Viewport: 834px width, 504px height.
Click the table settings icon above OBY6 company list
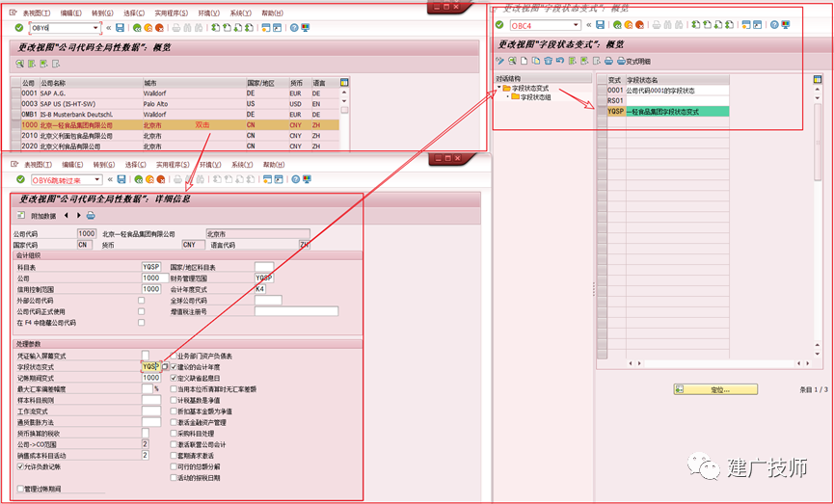pyautogui.click(x=344, y=83)
